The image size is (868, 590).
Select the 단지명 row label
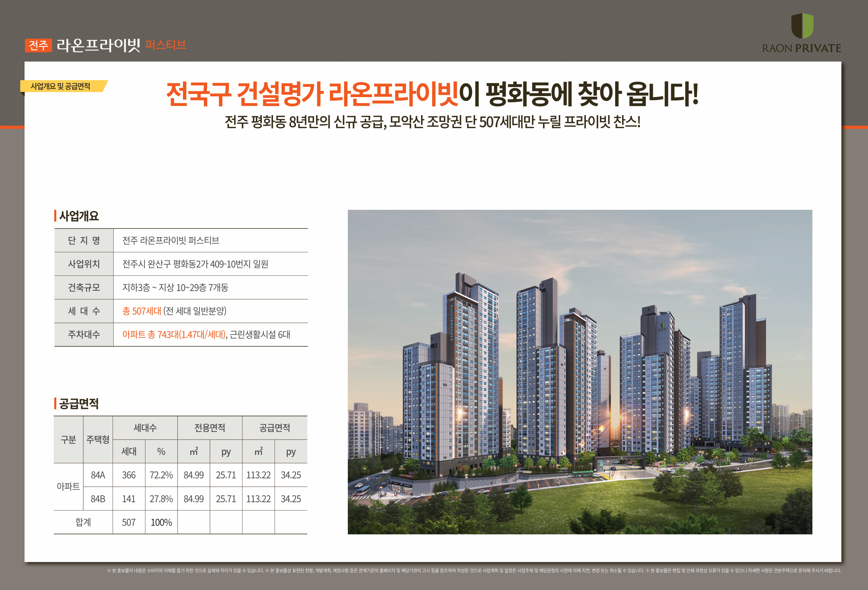tap(84, 240)
